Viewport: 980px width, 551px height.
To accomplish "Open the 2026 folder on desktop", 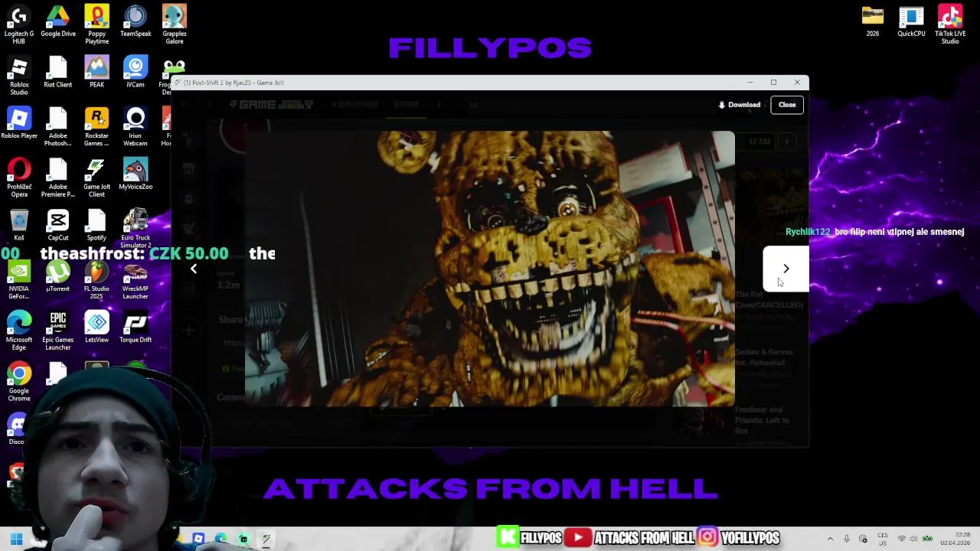I will [873, 21].
